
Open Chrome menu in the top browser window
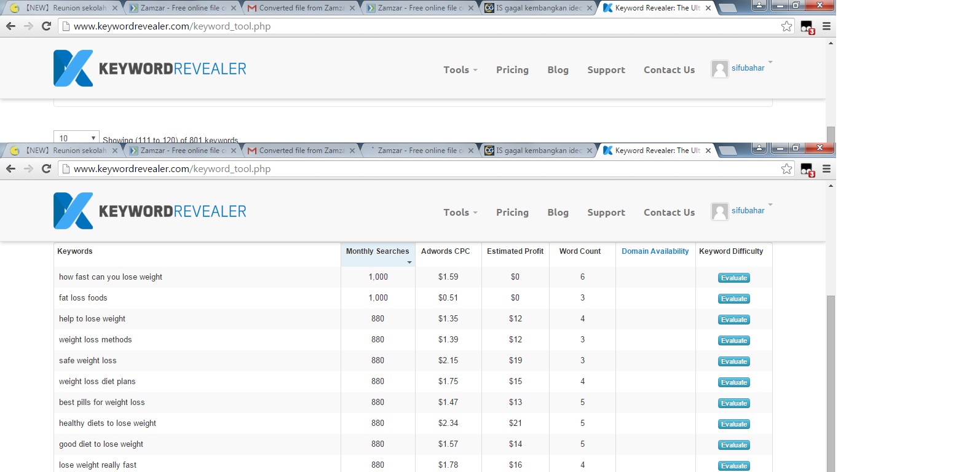(826, 26)
